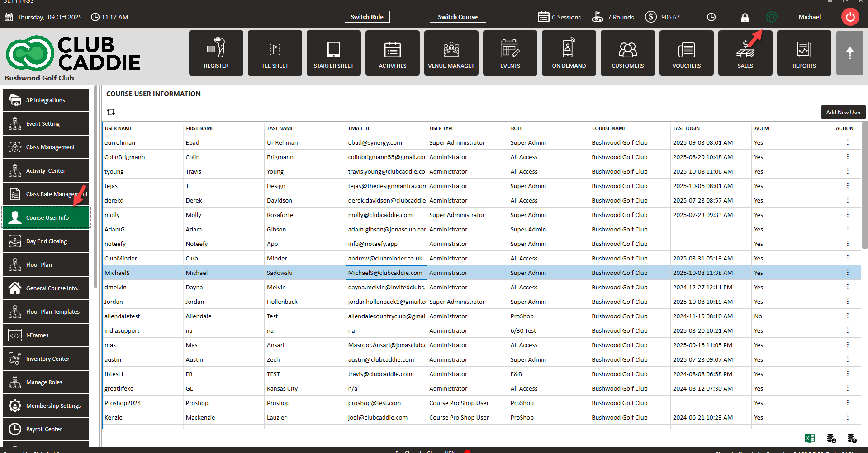
Task: Open action menu for eurrehman row
Action: point(847,142)
